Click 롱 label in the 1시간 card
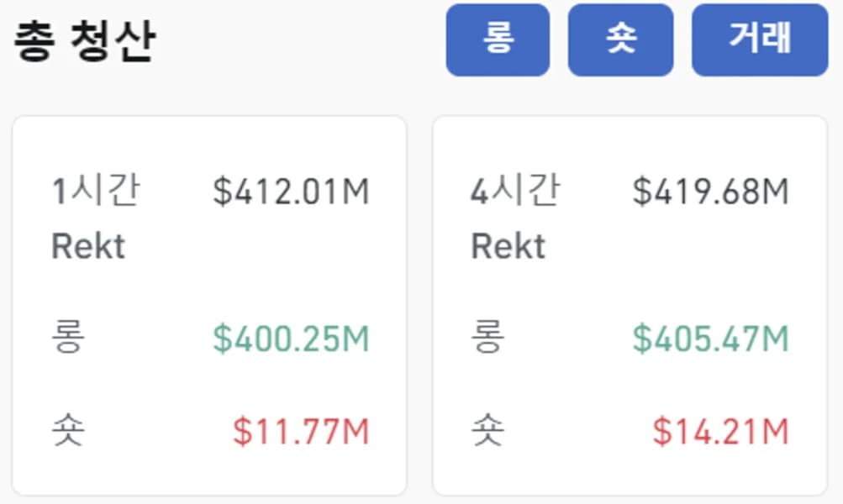This screenshot has width=843, height=504. pos(68,336)
